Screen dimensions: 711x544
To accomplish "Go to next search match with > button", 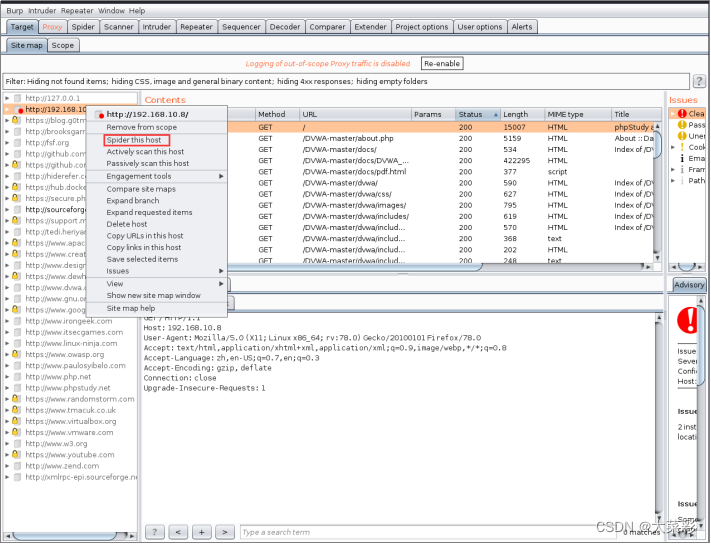I will (x=225, y=532).
